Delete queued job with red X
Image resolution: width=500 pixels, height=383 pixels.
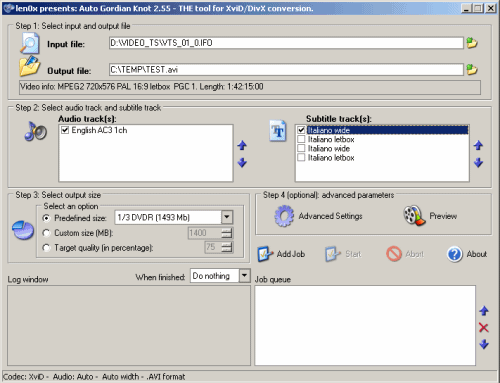point(484,328)
